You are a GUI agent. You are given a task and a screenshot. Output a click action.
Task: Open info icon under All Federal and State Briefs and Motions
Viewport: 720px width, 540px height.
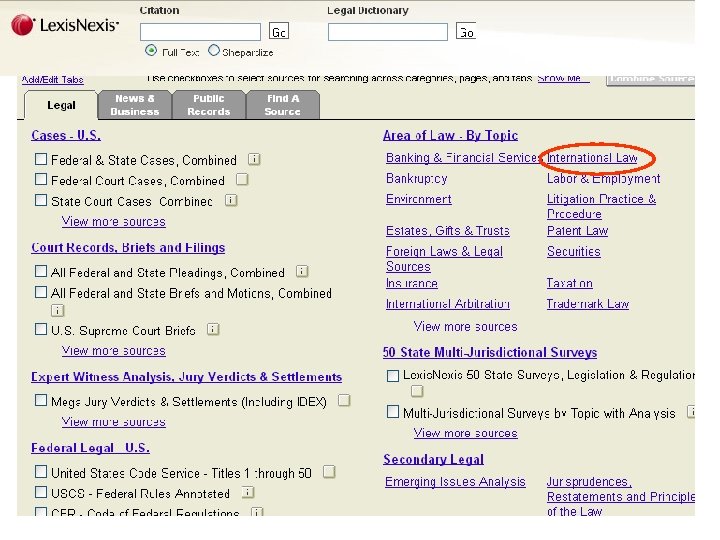point(57,311)
